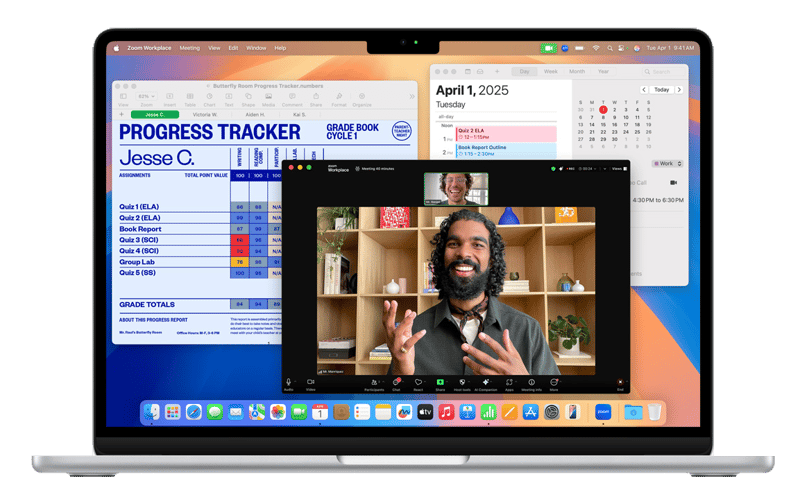Add a new event with Calendar's plus button
This screenshot has width=800, height=490.
tap(497, 71)
